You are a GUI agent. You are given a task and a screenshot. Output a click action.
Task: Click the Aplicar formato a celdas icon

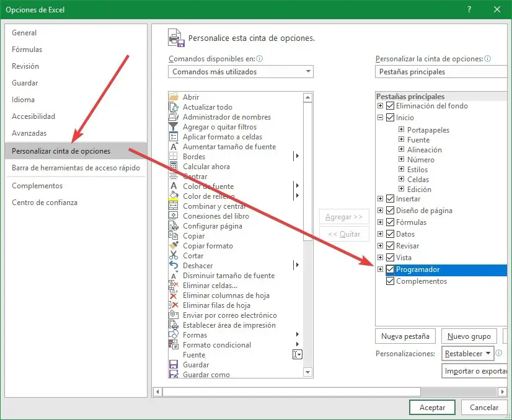click(x=174, y=137)
